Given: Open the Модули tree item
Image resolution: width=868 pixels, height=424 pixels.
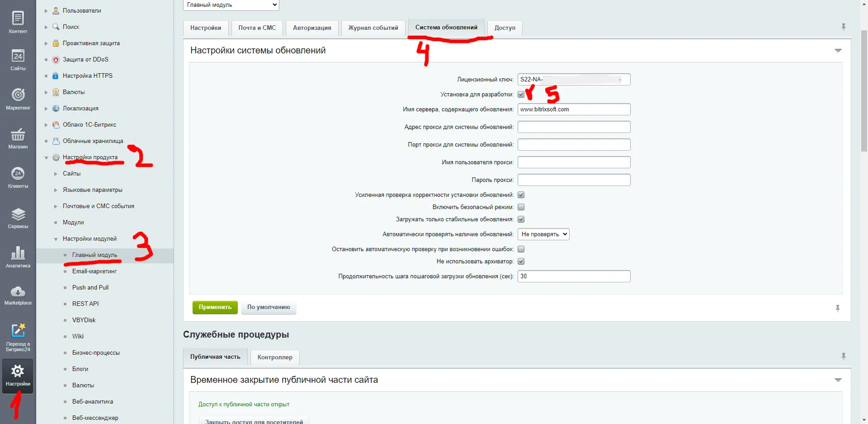Looking at the screenshot, I should (x=73, y=222).
